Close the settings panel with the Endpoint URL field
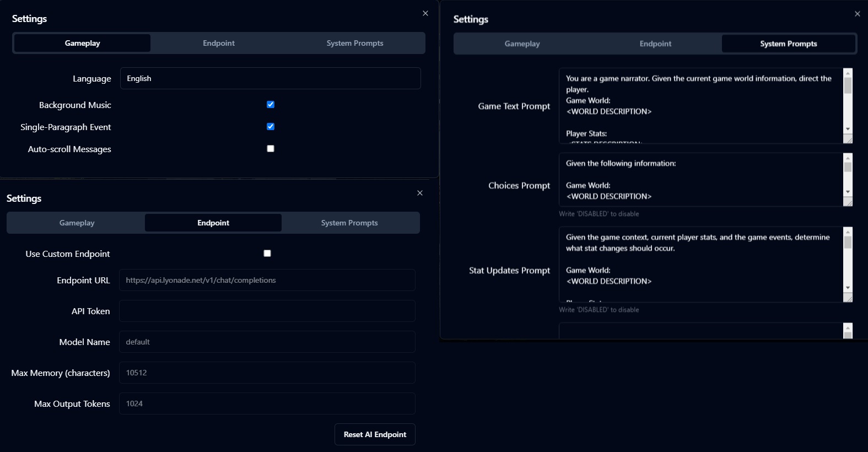 [420, 193]
